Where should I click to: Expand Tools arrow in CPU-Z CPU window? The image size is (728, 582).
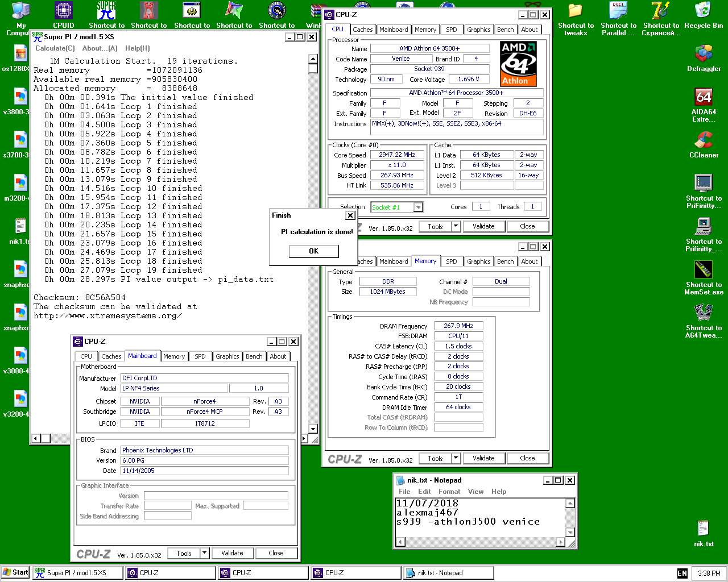pos(456,226)
